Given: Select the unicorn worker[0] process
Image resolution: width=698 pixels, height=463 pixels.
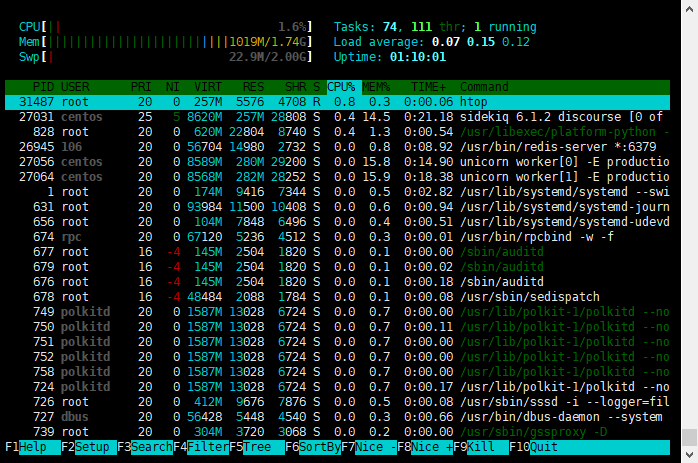Looking at the screenshot, I should click(x=337, y=162).
